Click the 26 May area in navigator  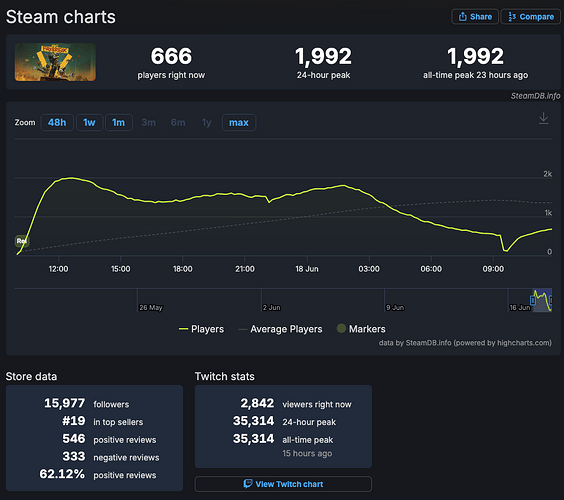click(x=151, y=308)
